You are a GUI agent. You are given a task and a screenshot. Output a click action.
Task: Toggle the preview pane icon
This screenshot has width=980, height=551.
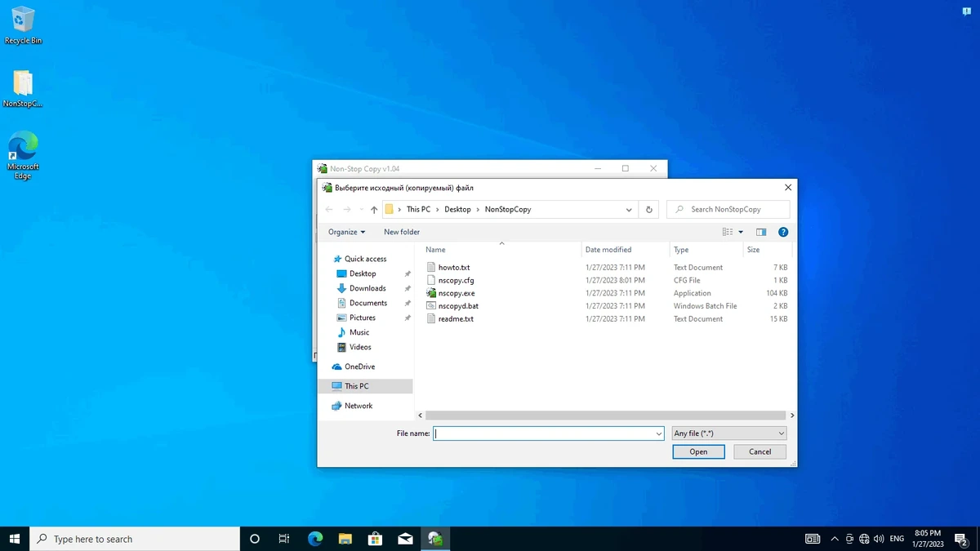(x=761, y=232)
